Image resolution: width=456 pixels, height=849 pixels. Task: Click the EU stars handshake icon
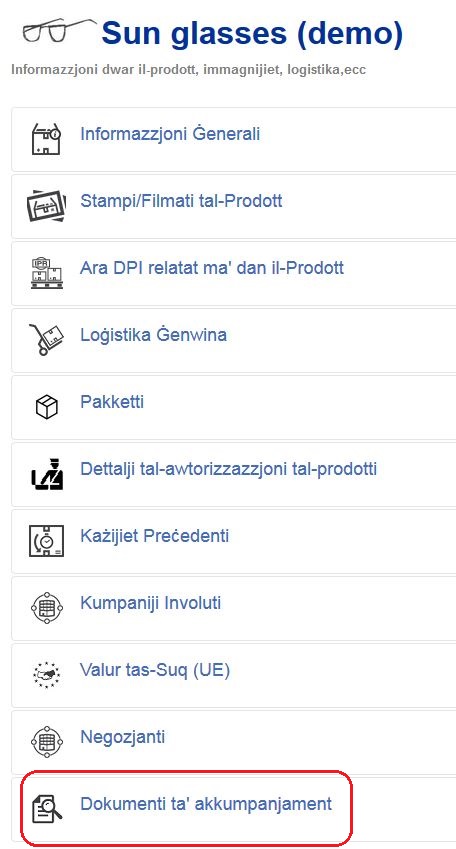(47, 675)
